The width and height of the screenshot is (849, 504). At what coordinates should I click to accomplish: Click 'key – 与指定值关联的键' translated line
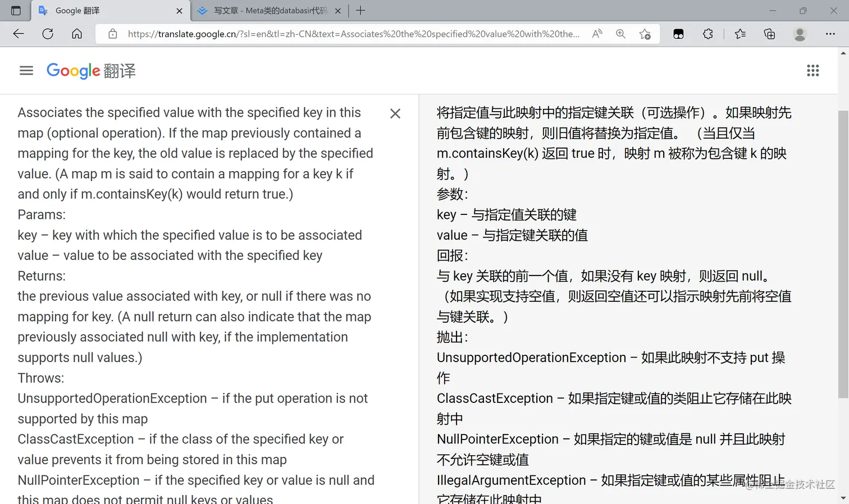(506, 214)
